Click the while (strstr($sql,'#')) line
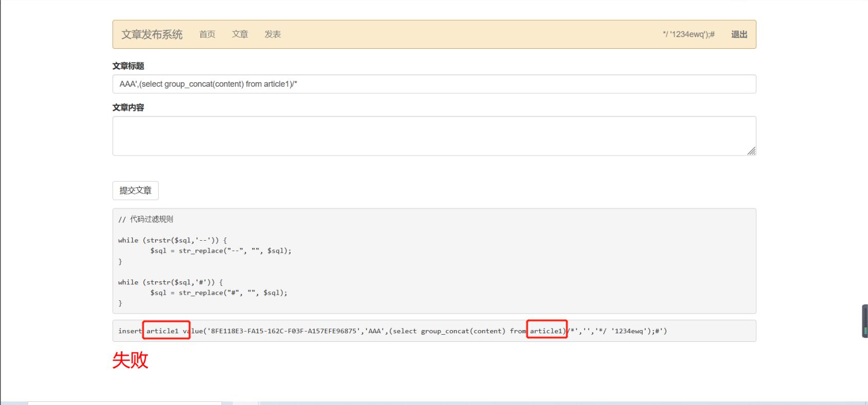The image size is (868, 405). click(170, 282)
